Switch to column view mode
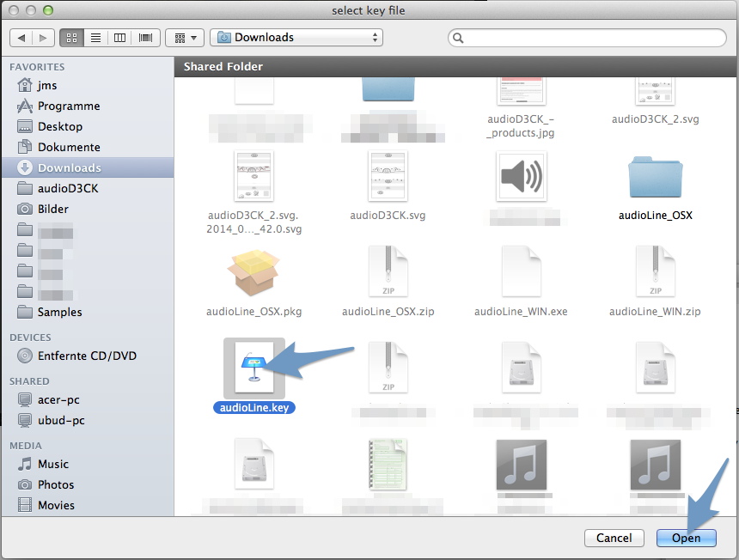 [x=120, y=38]
